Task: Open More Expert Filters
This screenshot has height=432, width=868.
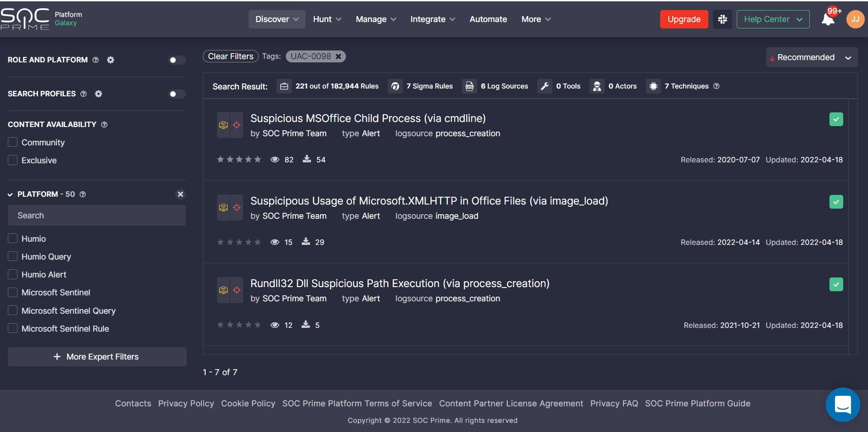Action: pos(97,357)
